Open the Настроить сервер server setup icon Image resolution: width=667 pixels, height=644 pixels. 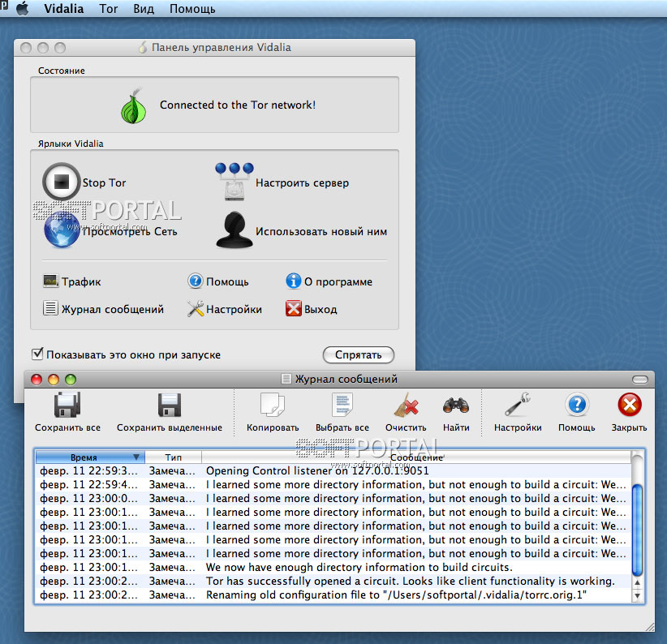pyautogui.click(x=234, y=182)
